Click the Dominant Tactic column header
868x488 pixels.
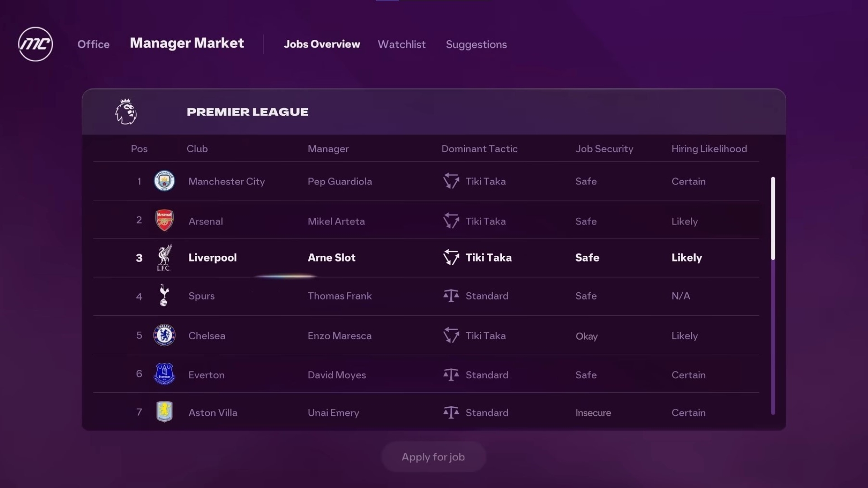tap(479, 149)
